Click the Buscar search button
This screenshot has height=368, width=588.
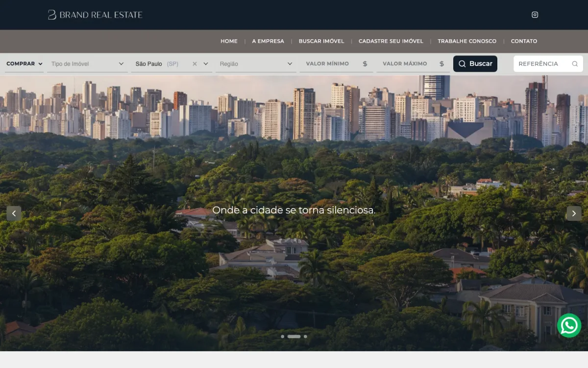click(475, 64)
